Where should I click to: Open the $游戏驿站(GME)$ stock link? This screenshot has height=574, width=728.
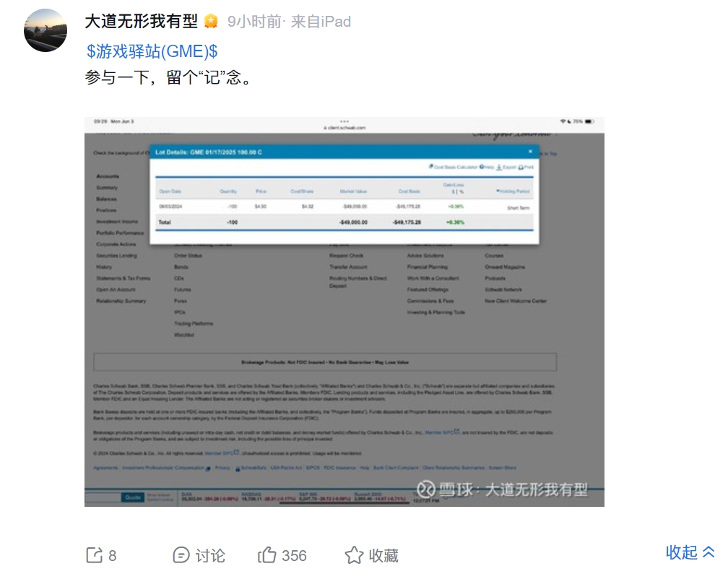(152, 51)
